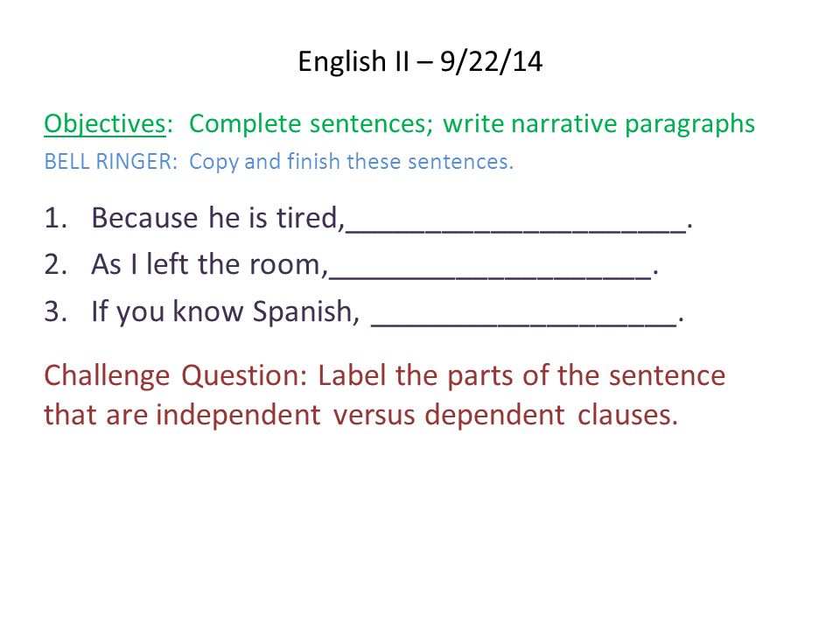Screen dimensions: 840x630
Task: Click the underlined Objectives heading
Action: 105,124
